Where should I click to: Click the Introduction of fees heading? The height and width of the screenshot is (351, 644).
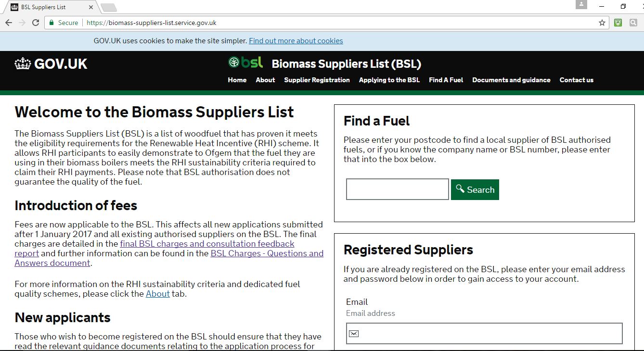(x=76, y=206)
